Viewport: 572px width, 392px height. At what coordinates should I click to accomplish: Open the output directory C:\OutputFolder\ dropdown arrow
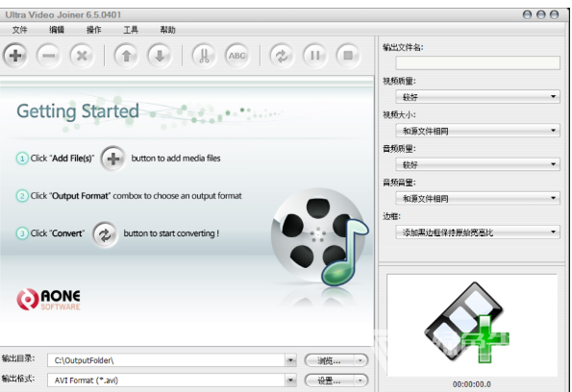[x=290, y=360]
